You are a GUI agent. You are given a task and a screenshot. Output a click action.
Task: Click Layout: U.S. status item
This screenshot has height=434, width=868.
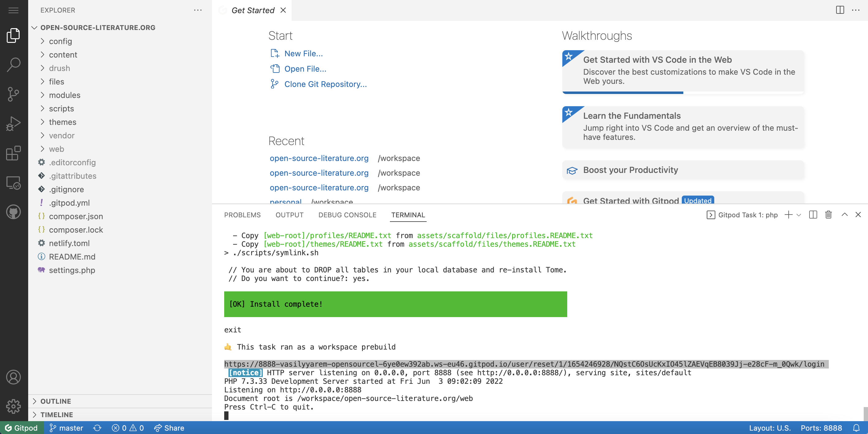(770, 428)
